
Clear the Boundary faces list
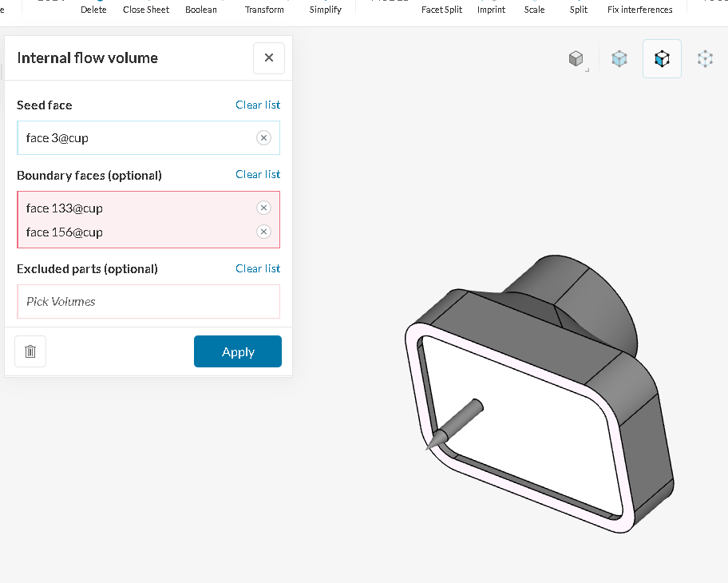(x=258, y=174)
